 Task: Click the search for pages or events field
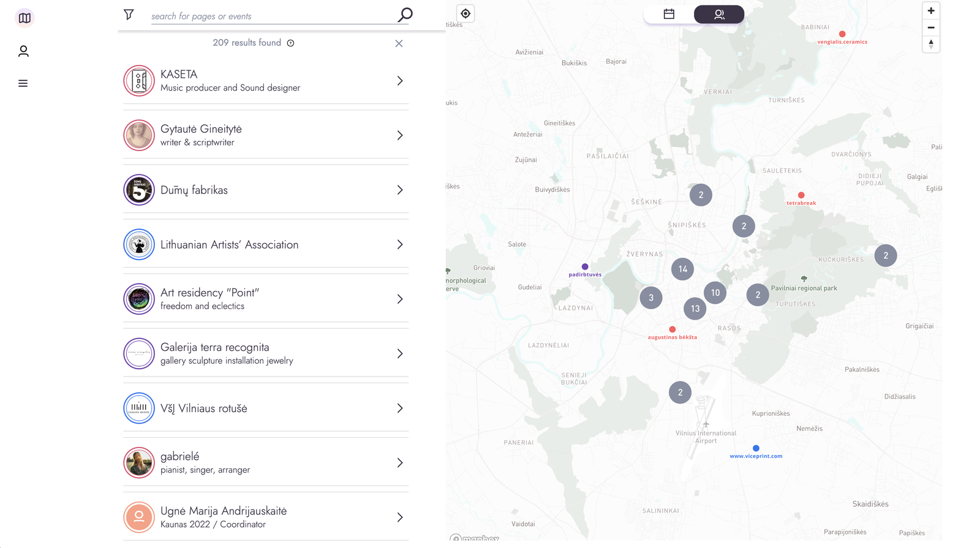tap(269, 17)
